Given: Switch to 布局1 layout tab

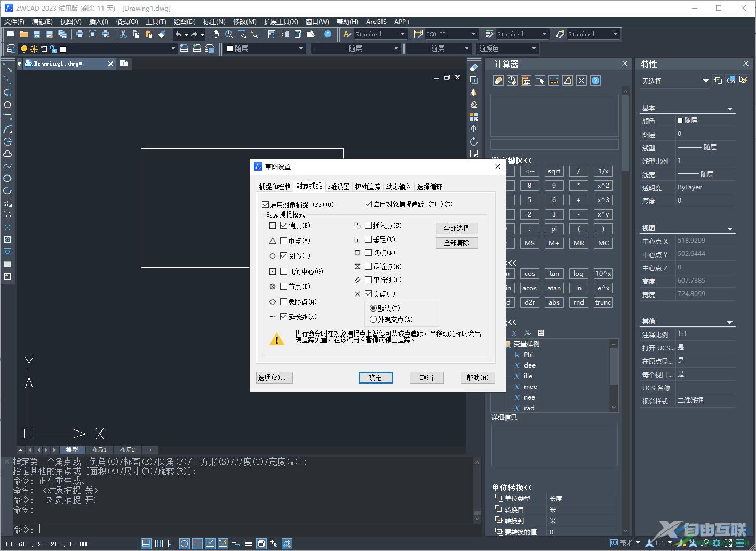Looking at the screenshot, I should coord(99,450).
